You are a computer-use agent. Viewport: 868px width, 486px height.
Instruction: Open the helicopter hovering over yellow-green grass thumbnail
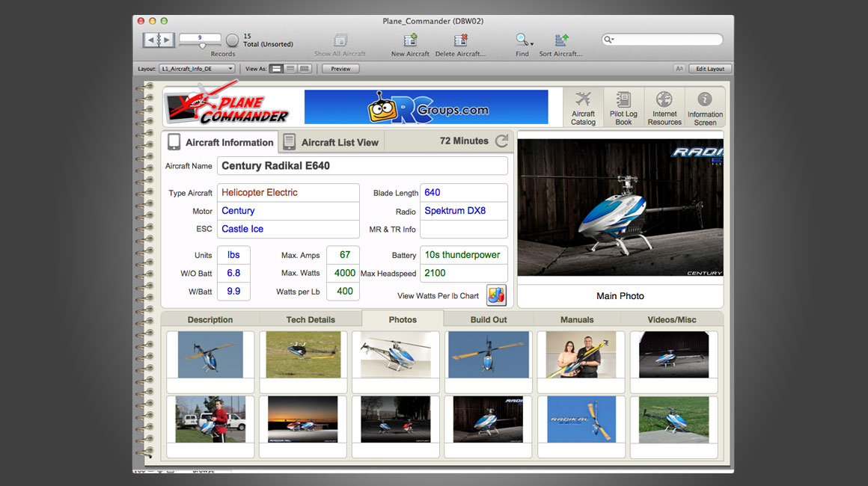click(303, 354)
